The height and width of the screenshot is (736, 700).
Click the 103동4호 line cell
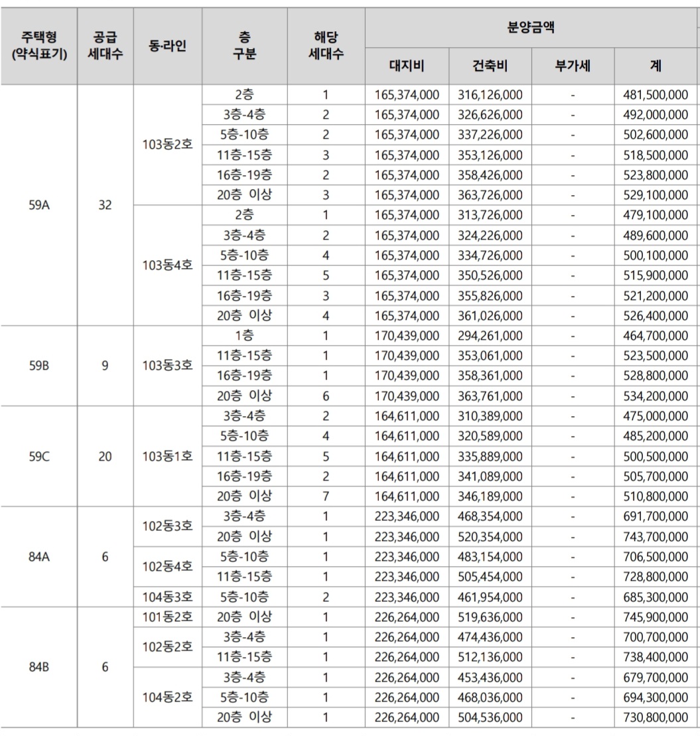[167, 265]
